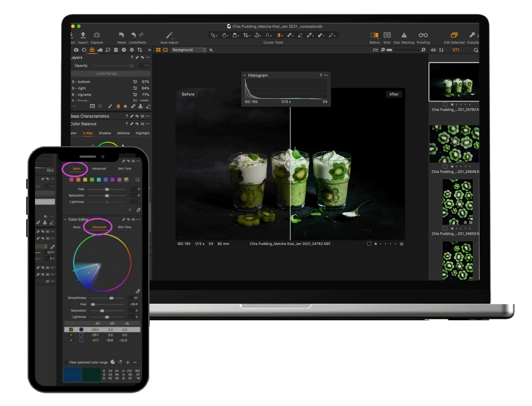532x406 pixels.
Task: Add new layer with plus icon
Action: click(x=211, y=50)
